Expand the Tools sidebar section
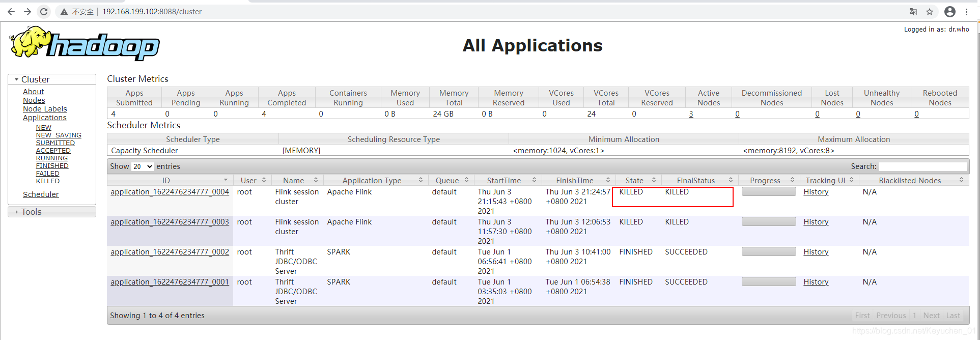980x340 pixels. coord(52,212)
